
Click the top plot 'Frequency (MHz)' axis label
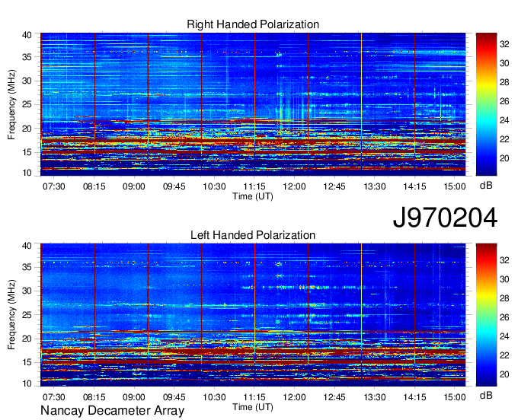pyautogui.click(x=11, y=104)
